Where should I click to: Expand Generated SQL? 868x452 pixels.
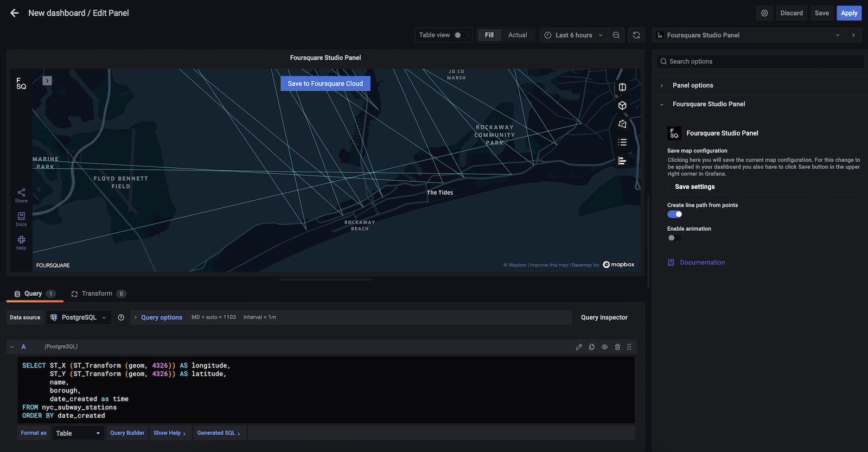tap(219, 433)
